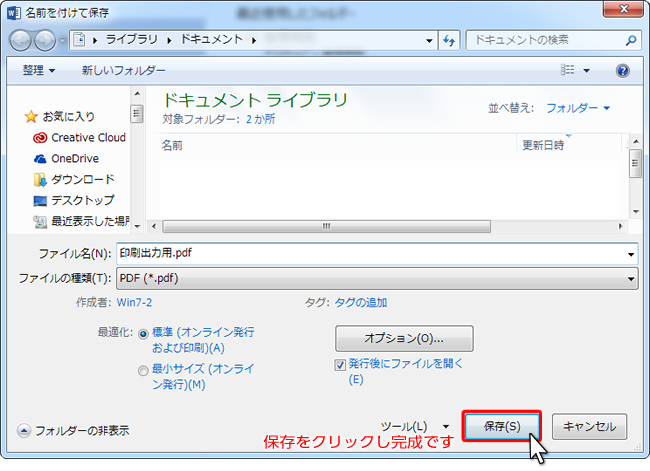Open the ファイル名 dropdown arrow

coord(631,254)
